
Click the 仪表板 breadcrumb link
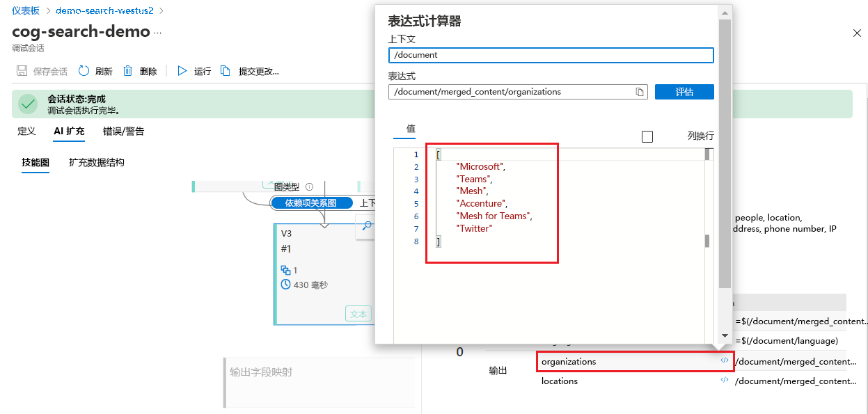pyautogui.click(x=26, y=10)
